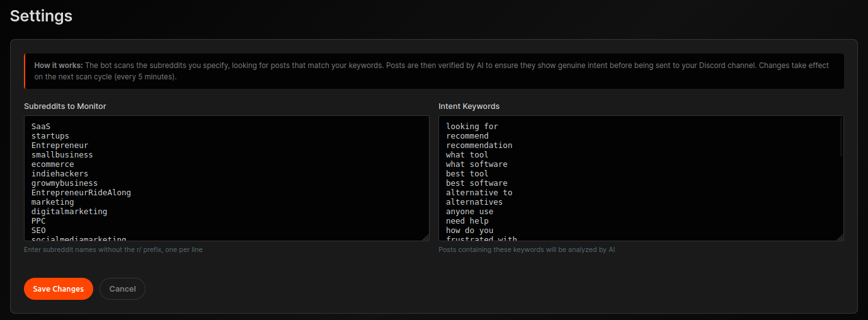Viewport: 868px width, 320px height.
Task: Click the Intent Keywords textarea scrollbar
Action: 841,137
